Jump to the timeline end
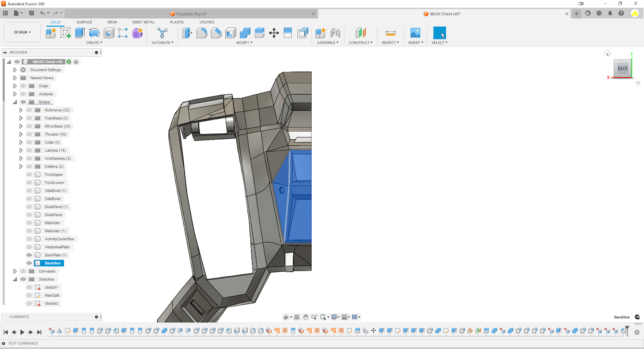This screenshot has width=644, height=349. pyautogui.click(x=39, y=332)
